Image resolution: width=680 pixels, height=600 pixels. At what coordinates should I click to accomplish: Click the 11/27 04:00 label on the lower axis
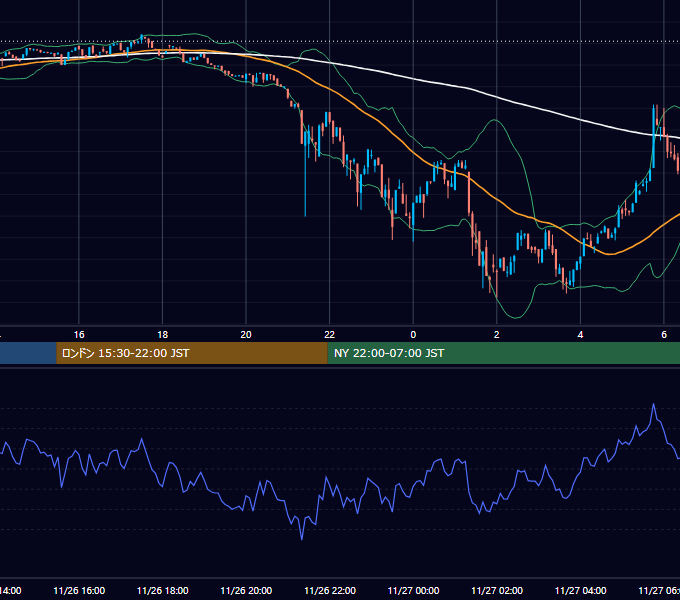click(581, 590)
